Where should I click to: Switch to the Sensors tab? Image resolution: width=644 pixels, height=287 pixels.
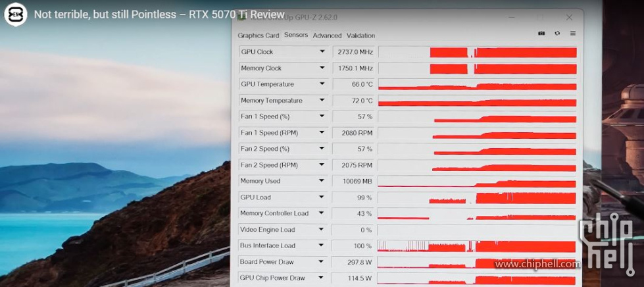click(x=296, y=35)
